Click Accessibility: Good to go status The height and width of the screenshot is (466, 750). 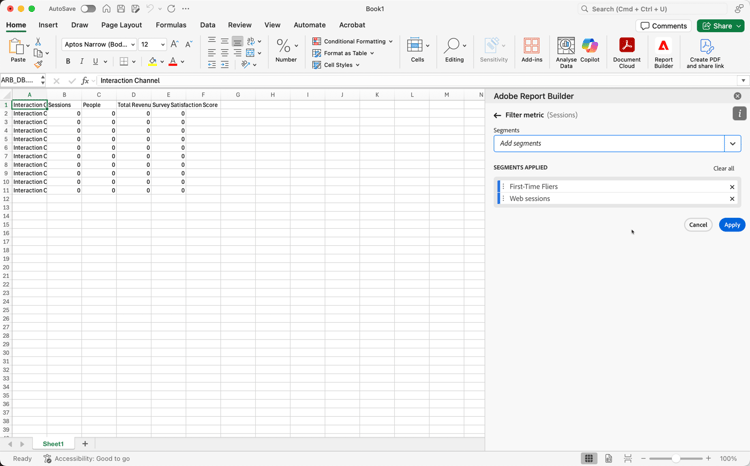(87, 458)
